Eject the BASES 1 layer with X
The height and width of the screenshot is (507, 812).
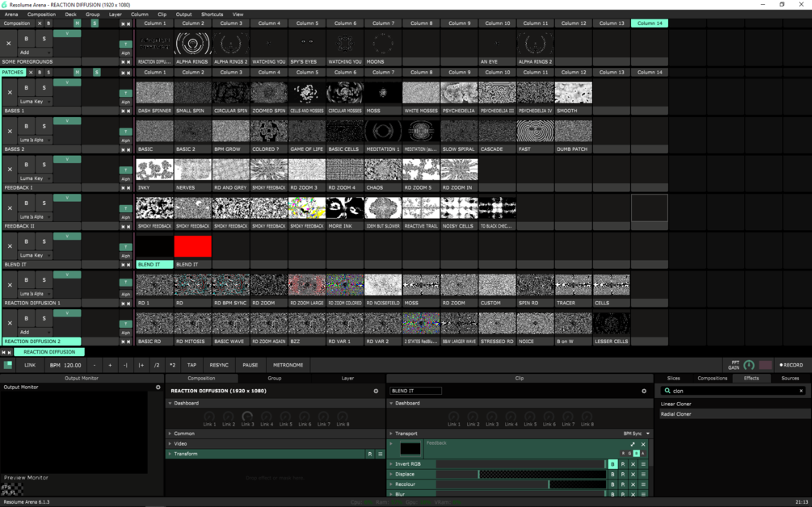coord(10,93)
